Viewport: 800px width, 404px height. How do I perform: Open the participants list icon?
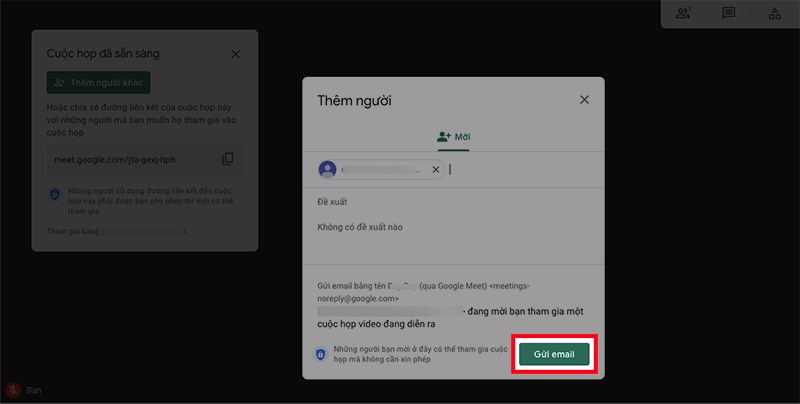pos(683,13)
